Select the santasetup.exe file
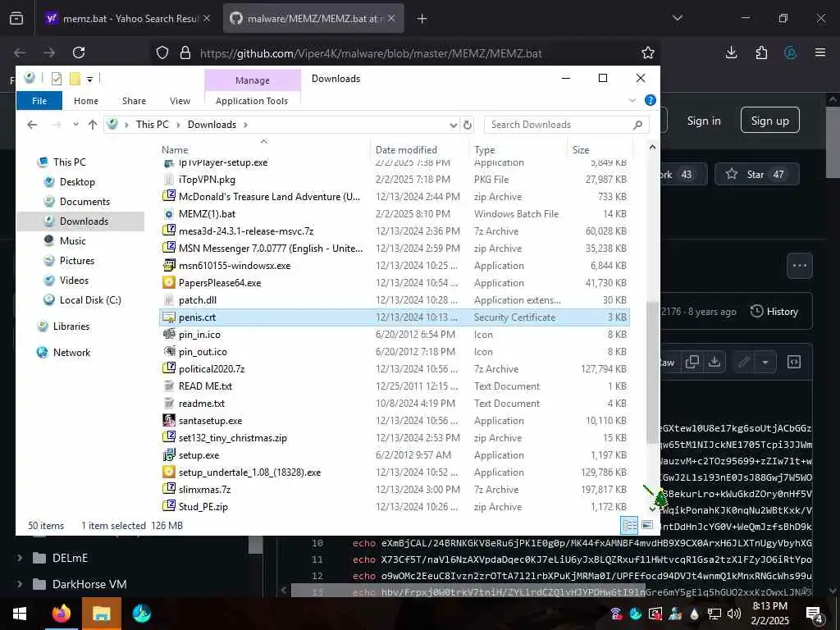This screenshot has width=840, height=630. pyautogui.click(x=395, y=421)
